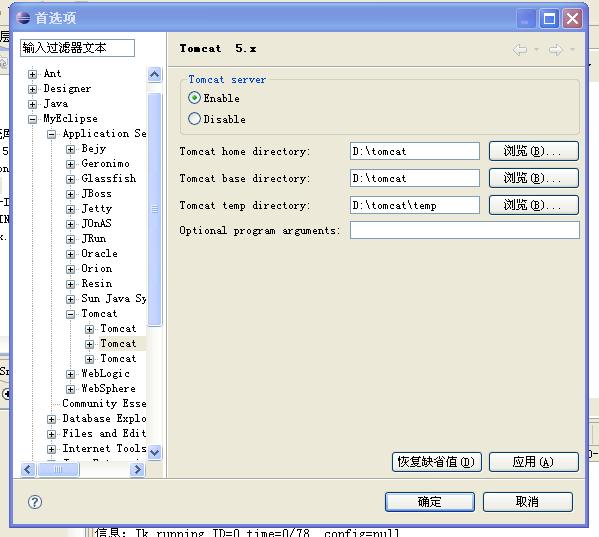This screenshot has height=537, width=599.
Task: Confirm with the 确定 button
Action: tap(430, 502)
